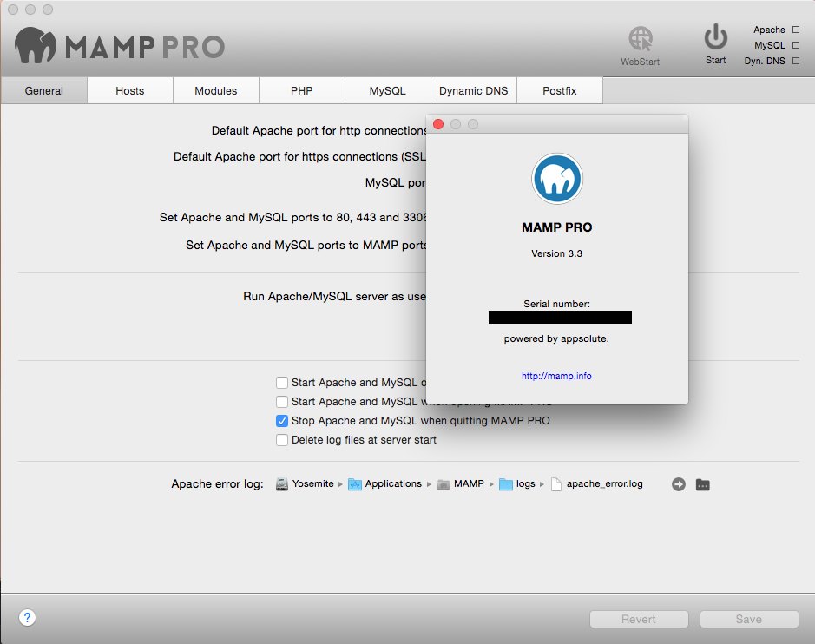The width and height of the screenshot is (815, 644).
Task: Click Run Apache/MySQL server as user label
Action: click(334, 296)
